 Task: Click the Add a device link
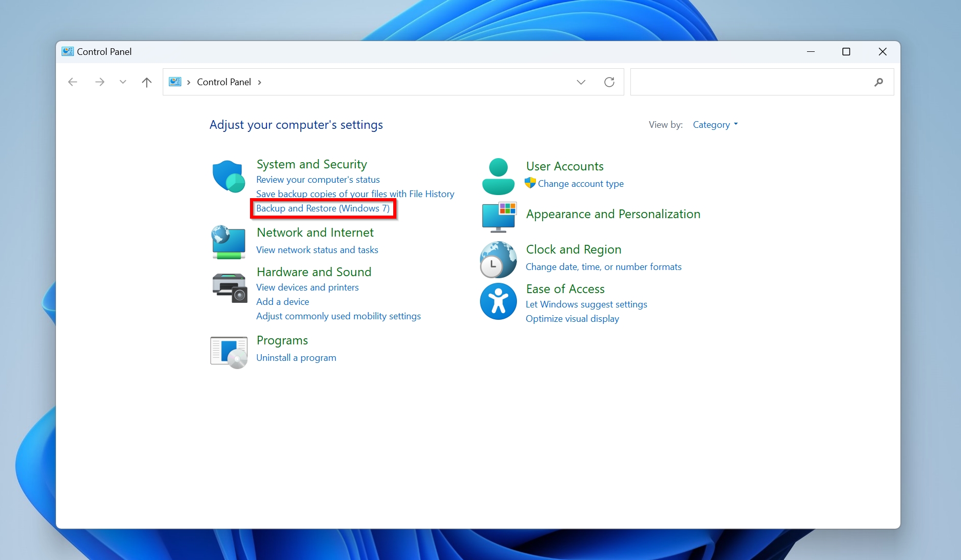(283, 302)
